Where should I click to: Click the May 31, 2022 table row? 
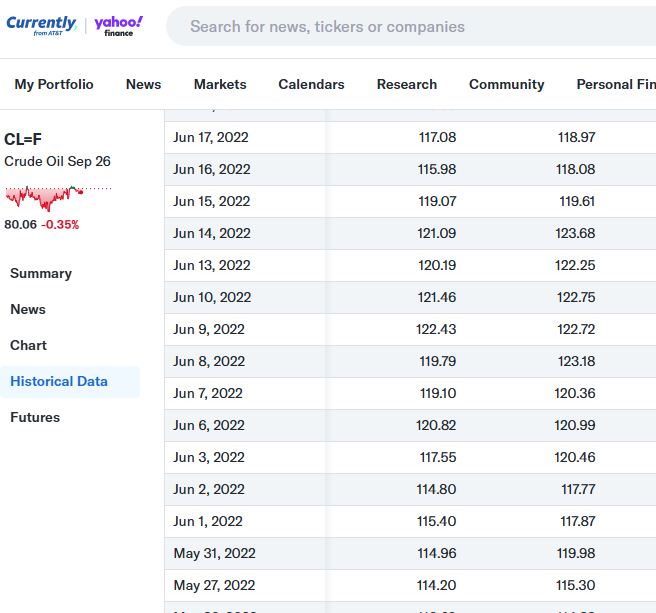(x=410, y=553)
